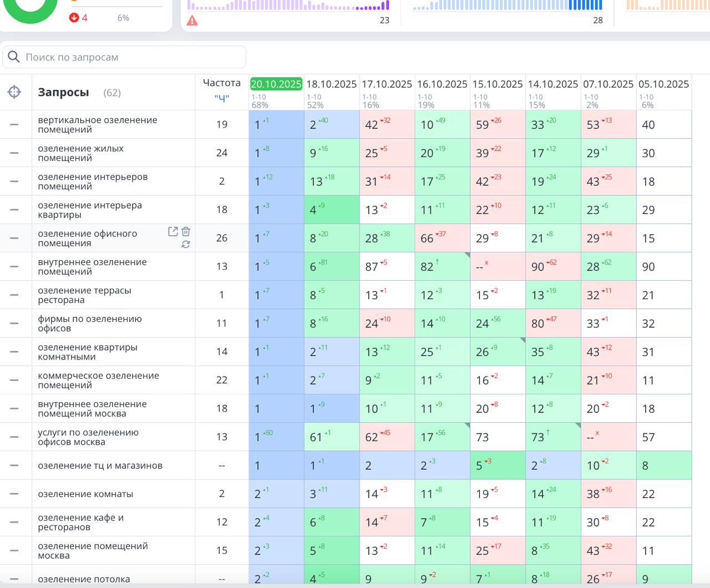Click position cell 61 in "услуги по озеленению офисов москва"
This screenshot has height=588, width=710.
point(332,437)
